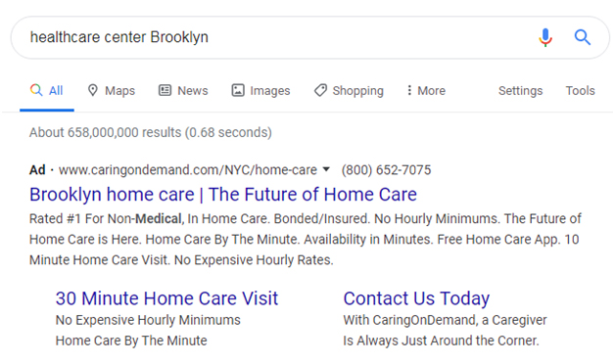
Task: Click the voice search microphone icon
Action: coord(545,37)
